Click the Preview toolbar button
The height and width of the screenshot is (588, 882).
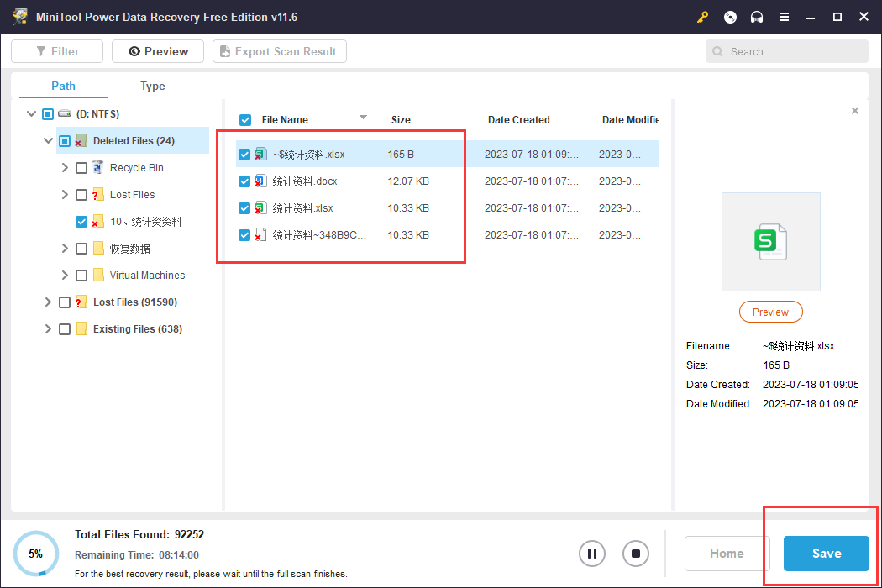tap(158, 51)
